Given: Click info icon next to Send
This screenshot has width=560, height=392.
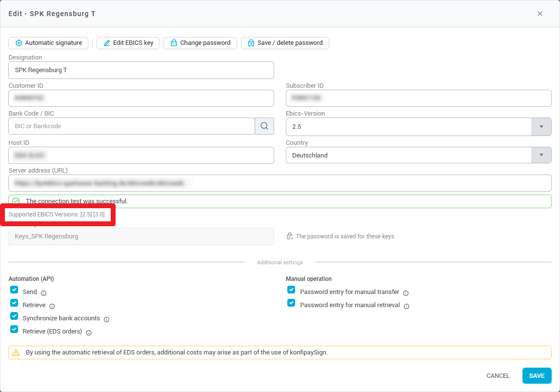Looking at the screenshot, I should [x=43, y=293].
